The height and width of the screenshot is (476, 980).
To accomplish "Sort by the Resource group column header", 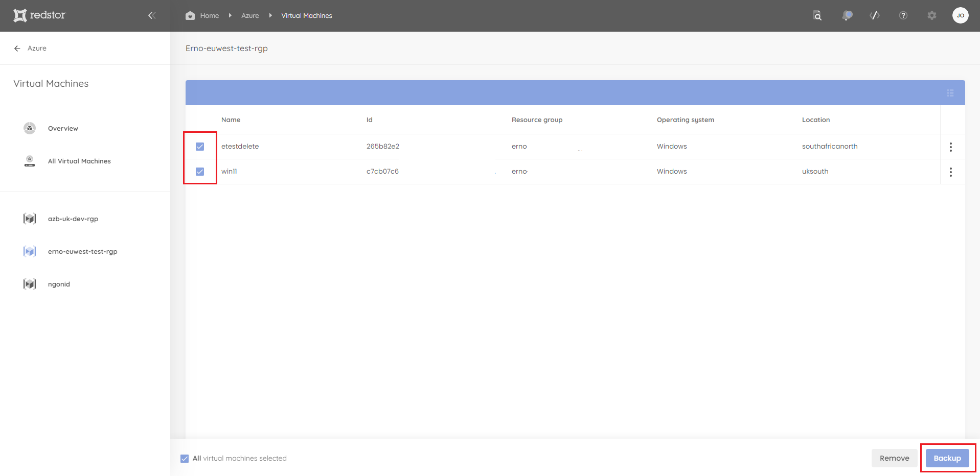I will pos(537,120).
